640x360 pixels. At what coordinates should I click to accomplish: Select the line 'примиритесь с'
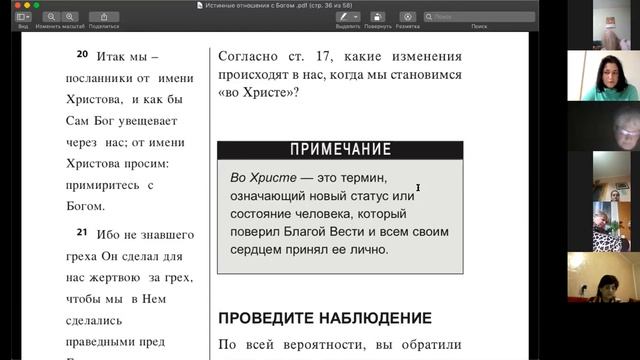pyautogui.click(x=109, y=185)
